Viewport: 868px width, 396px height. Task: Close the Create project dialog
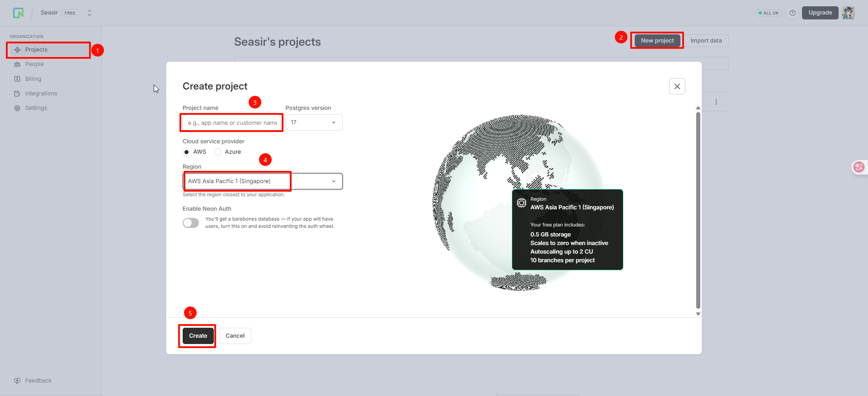[x=677, y=86]
